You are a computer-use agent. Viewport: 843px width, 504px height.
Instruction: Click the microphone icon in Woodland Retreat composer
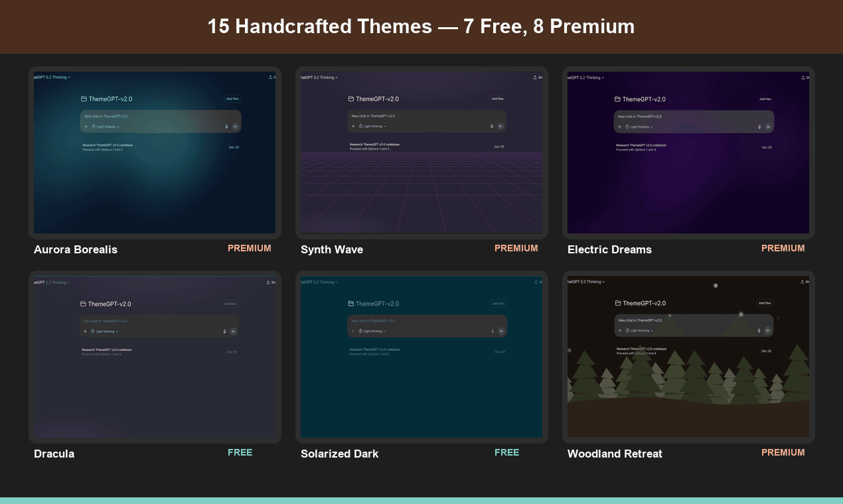point(759,330)
